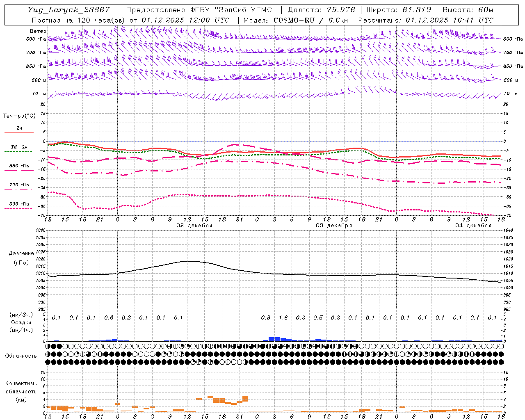Click the dotted line sample under 500 гПа legend
The image size is (525, 420).
[x=18, y=209]
